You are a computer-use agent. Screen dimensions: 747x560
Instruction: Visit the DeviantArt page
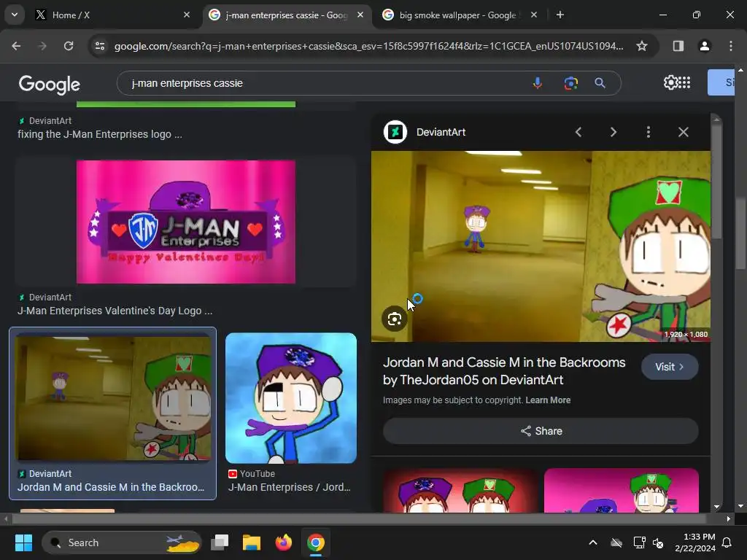click(670, 367)
